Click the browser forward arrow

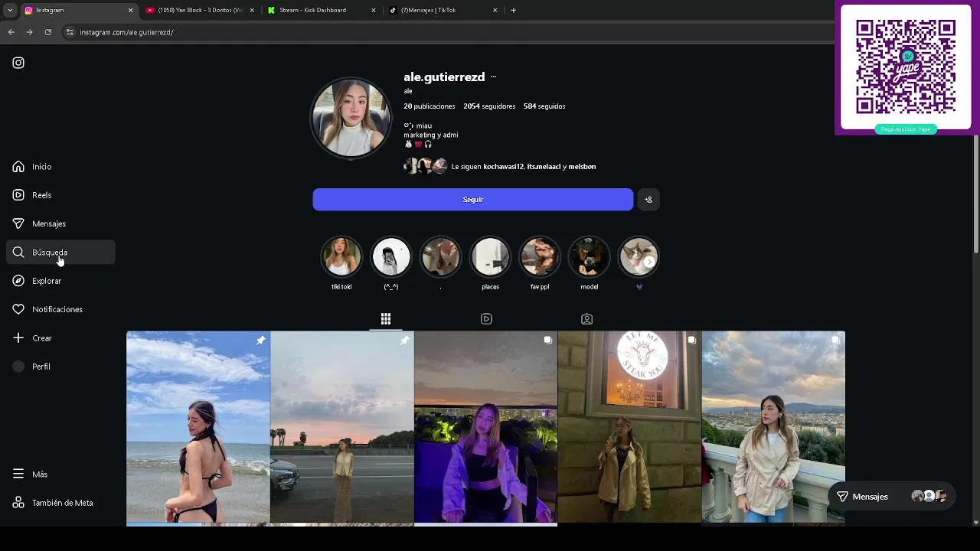[29, 32]
